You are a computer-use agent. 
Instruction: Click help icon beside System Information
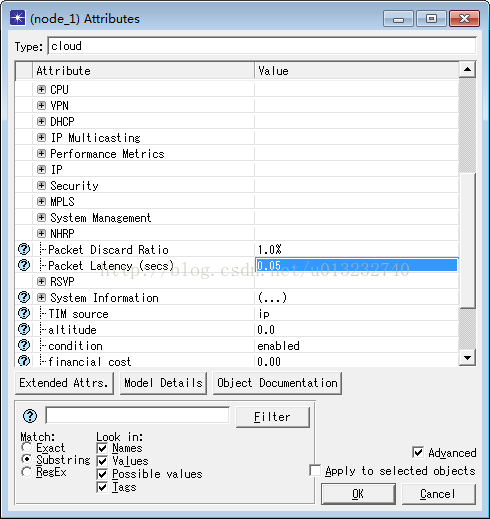click(x=24, y=297)
